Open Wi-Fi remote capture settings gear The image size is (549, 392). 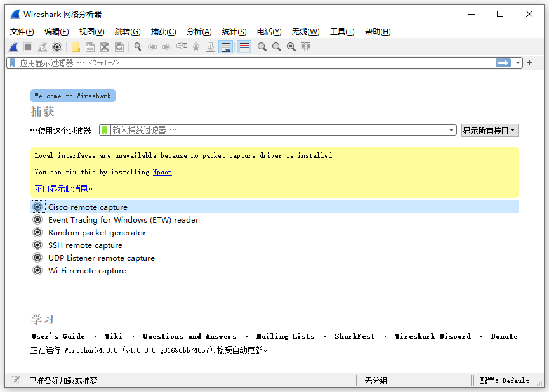pos(38,270)
